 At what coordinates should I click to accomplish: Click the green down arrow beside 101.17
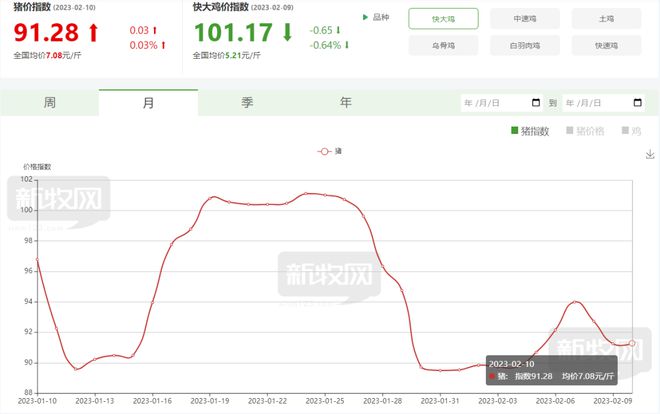pos(288,33)
